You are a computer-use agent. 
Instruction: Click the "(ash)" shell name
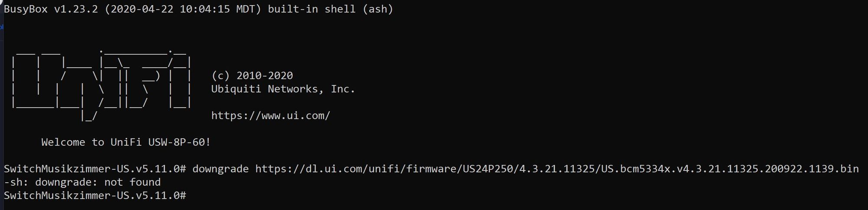coord(378,9)
